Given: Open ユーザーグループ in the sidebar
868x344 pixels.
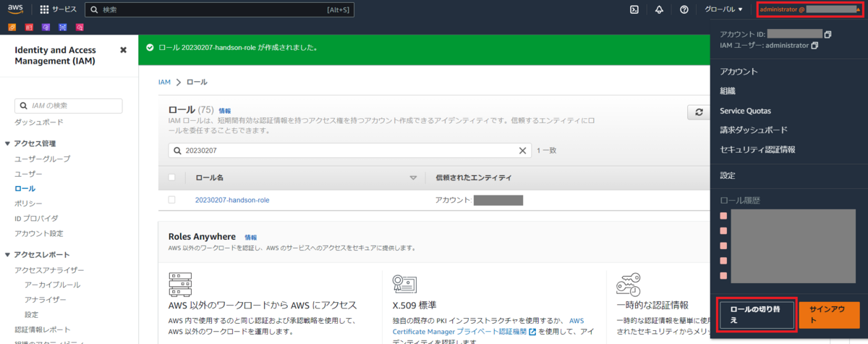Looking at the screenshot, I should point(43,159).
